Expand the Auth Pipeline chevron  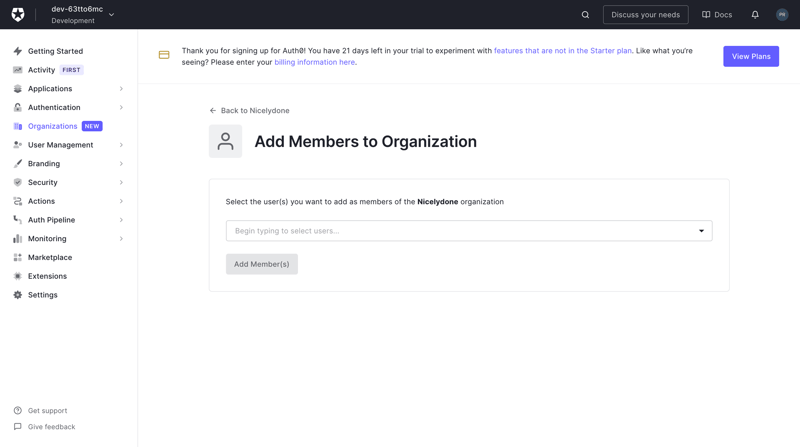tap(121, 220)
